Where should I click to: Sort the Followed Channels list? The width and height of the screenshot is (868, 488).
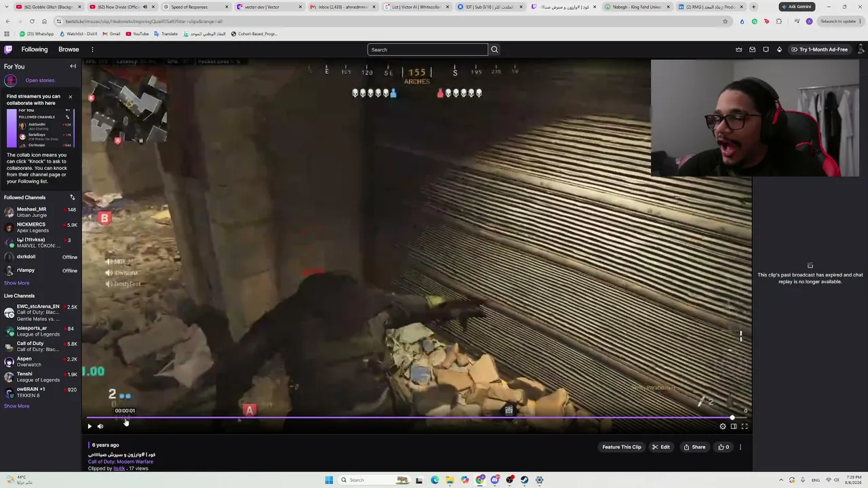[x=72, y=197]
